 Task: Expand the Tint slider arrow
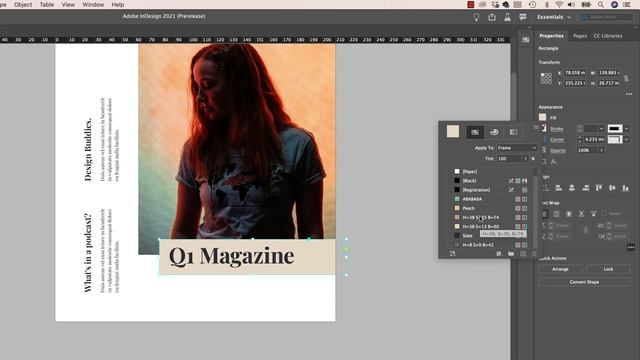point(525,158)
